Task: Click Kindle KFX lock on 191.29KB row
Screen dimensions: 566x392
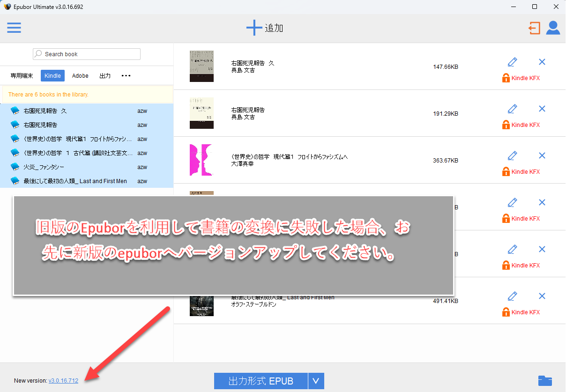Action: pos(521,125)
